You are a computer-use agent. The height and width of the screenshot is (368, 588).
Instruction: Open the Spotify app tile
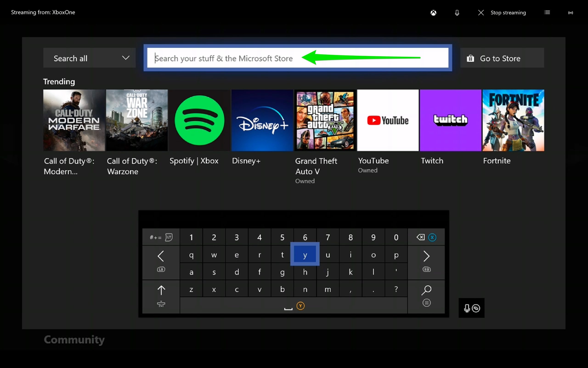(x=199, y=120)
